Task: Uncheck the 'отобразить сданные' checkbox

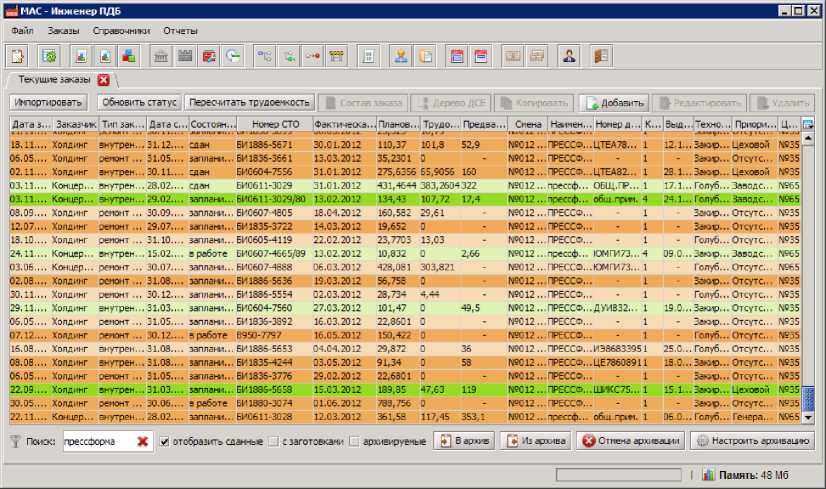Action: pyautogui.click(x=165, y=441)
